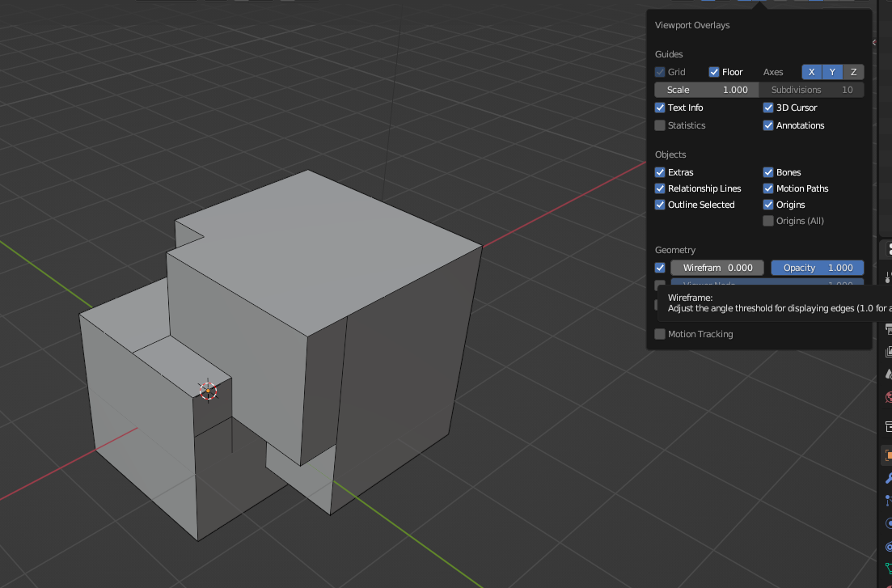Turn off Relationship Lines
Screen dimensions: 892x588
pyautogui.click(x=660, y=188)
